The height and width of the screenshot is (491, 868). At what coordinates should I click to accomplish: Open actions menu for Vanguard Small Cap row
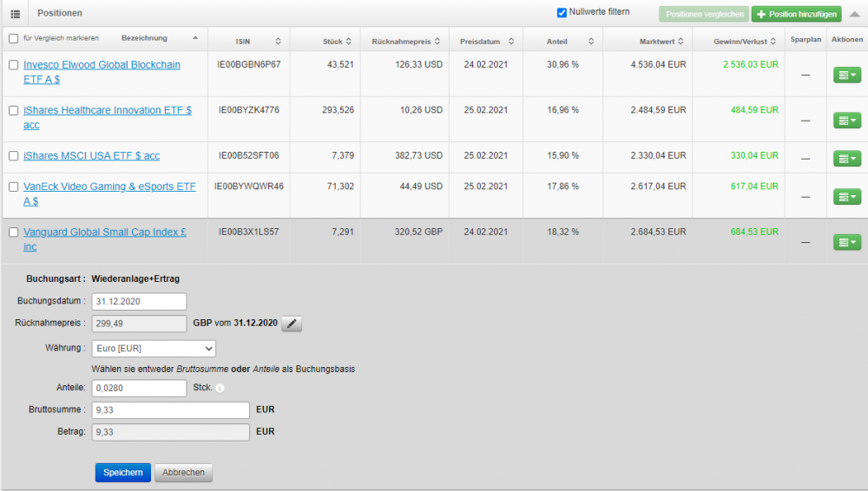coord(847,242)
